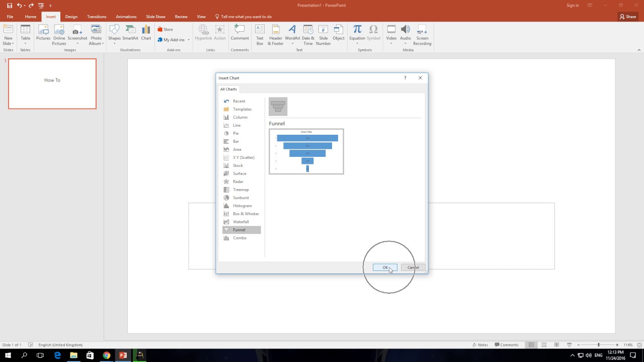Screen dimensions: 644x362
Task: Open the SmartArt graphic tool
Action: tap(130, 33)
